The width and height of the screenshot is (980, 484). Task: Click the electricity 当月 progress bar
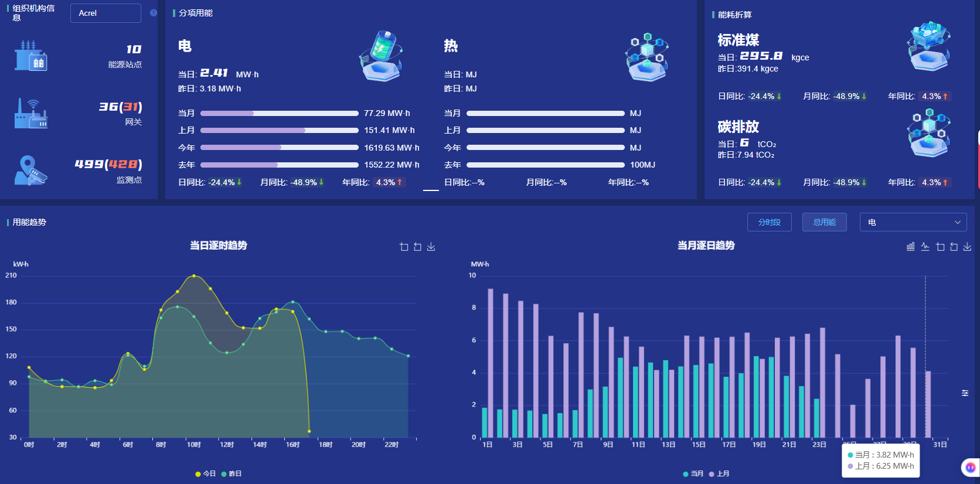pyautogui.click(x=280, y=113)
